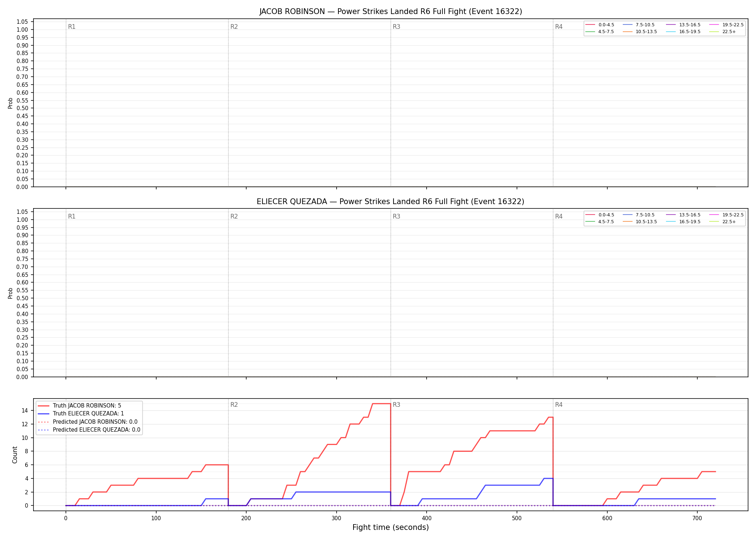This screenshot has height=540, width=756.
Task: Click the R4 round marker in the Count chart
Action: click(559, 405)
